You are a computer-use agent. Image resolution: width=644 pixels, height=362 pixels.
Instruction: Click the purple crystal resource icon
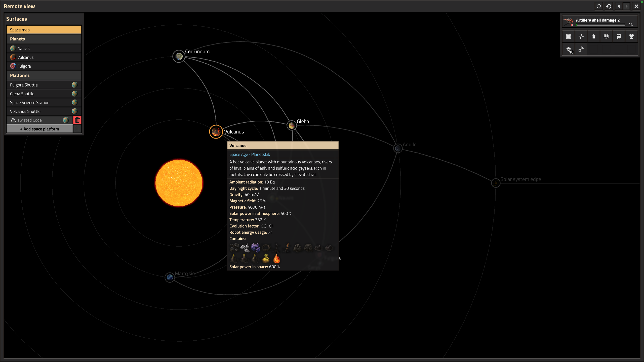pyautogui.click(x=256, y=248)
